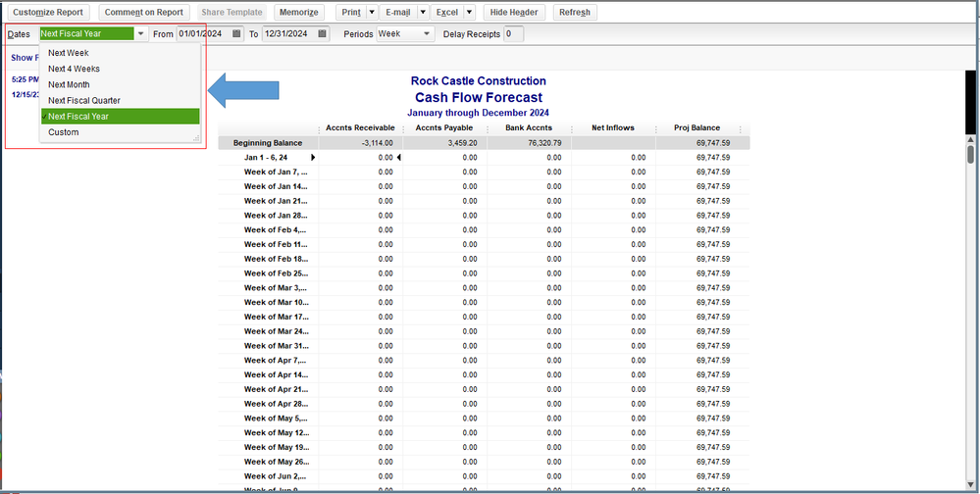Click the Week of Mar 17 row label

click(276, 317)
